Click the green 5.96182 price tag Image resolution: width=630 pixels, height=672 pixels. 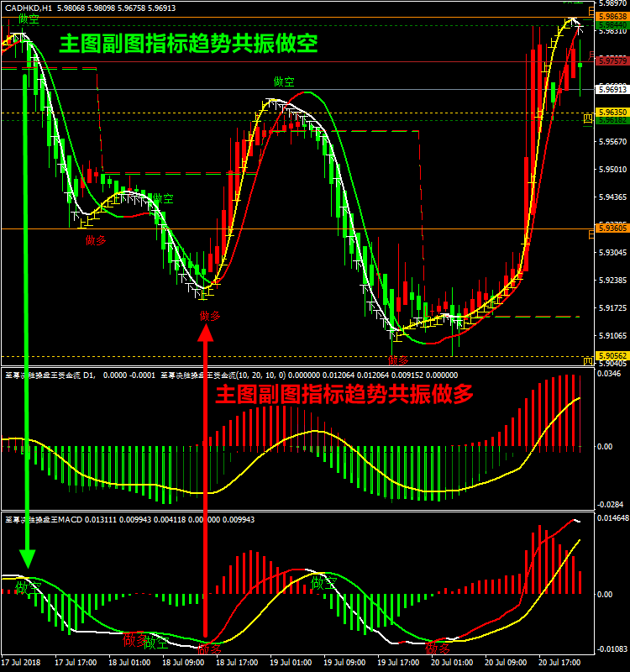pos(611,121)
